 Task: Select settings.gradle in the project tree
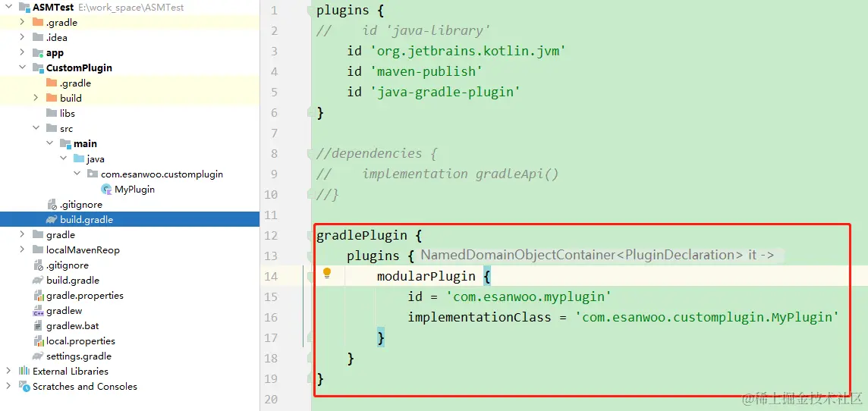point(79,356)
